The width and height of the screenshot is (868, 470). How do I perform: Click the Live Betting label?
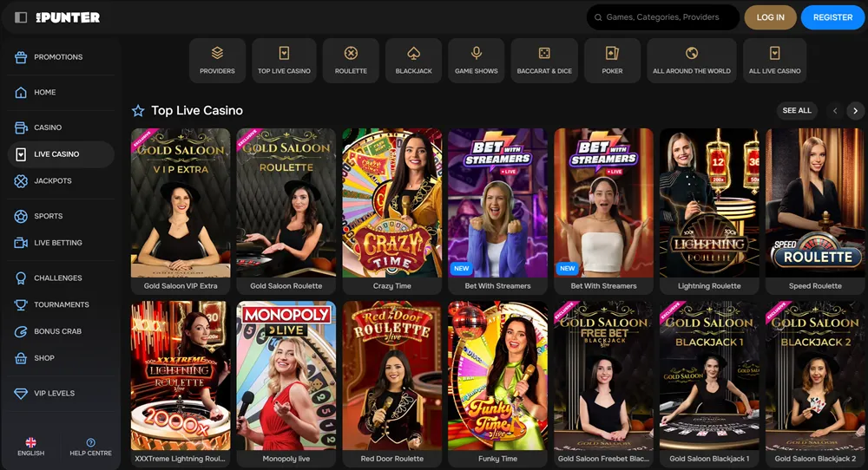58,243
